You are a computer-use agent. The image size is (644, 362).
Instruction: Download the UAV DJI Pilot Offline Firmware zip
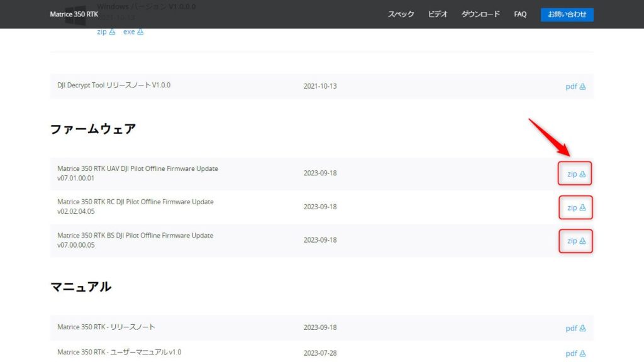click(574, 173)
